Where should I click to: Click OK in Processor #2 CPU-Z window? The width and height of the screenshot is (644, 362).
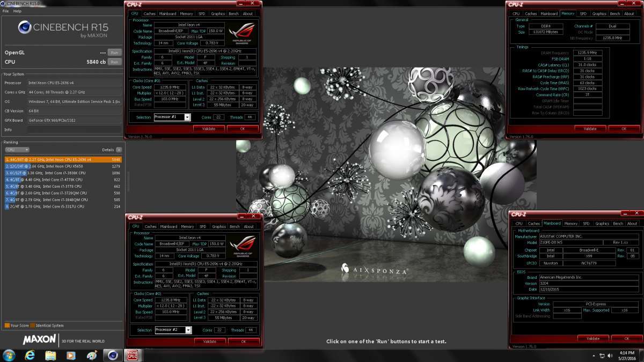pyautogui.click(x=244, y=341)
